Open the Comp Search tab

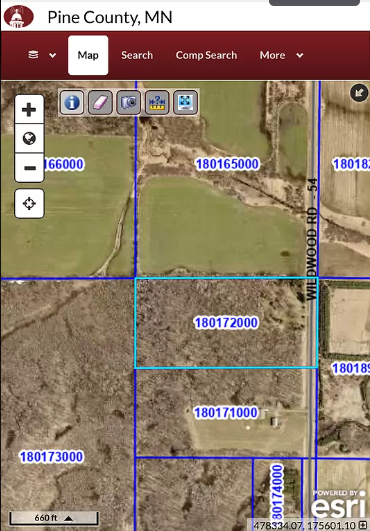click(206, 55)
